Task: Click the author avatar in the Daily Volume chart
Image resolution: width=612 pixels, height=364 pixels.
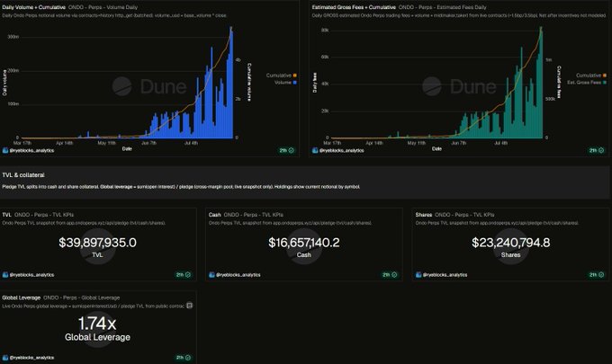Action: coord(5,150)
